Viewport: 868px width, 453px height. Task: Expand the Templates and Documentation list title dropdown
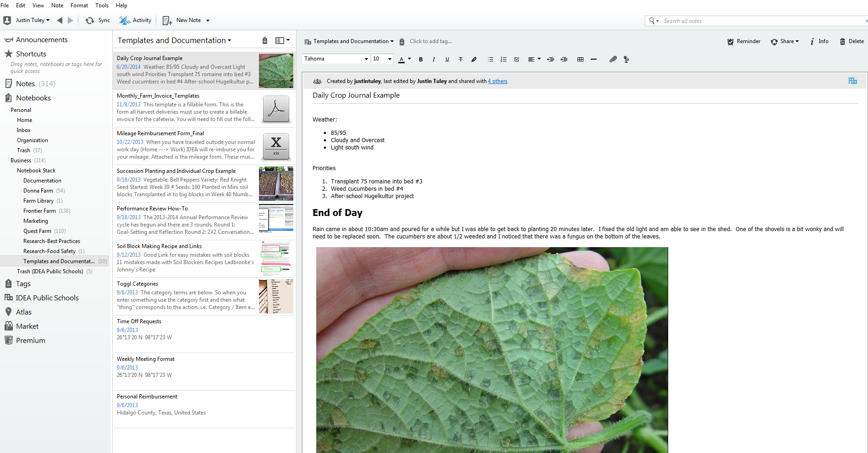[175, 40]
